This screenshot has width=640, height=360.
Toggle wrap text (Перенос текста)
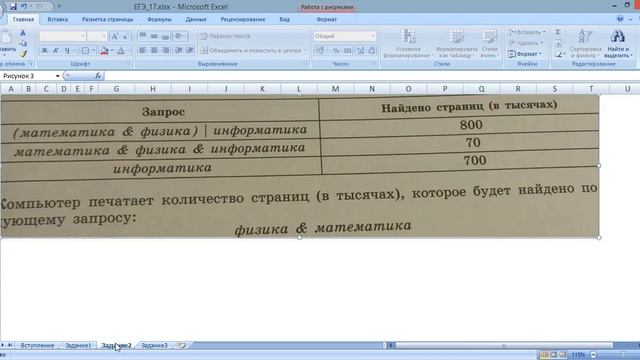coord(225,36)
